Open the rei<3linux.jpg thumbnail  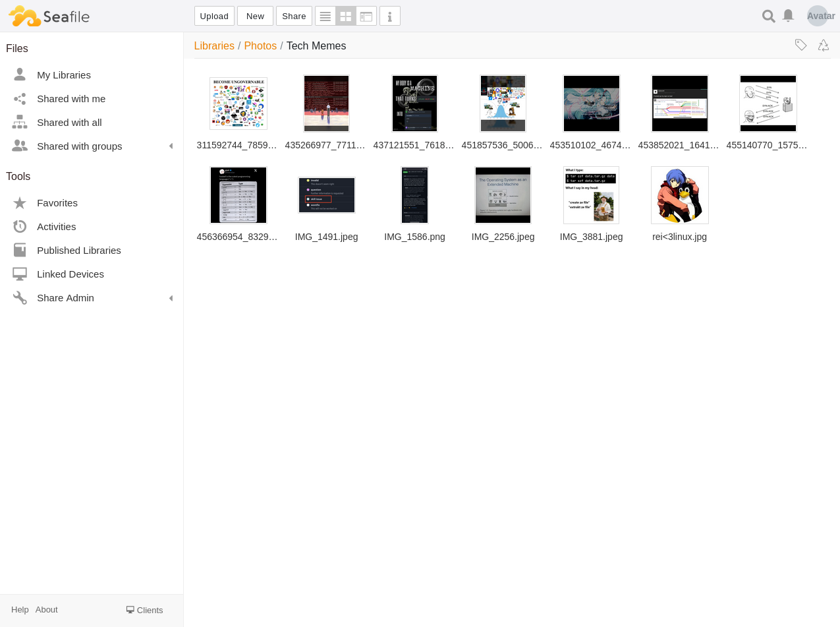pyautogui.click(x=679, y=195)
